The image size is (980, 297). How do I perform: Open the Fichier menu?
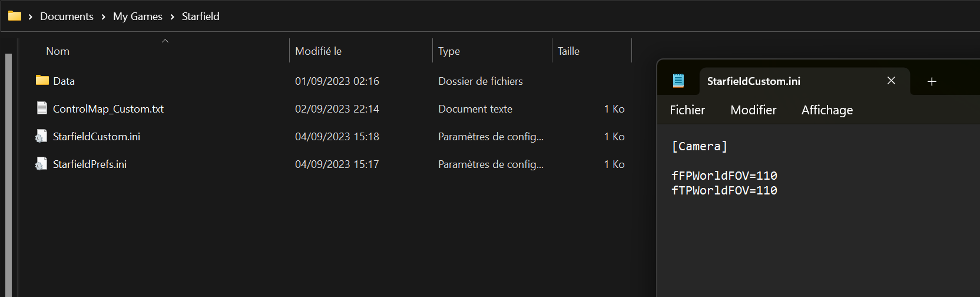(x=687, y=110)
